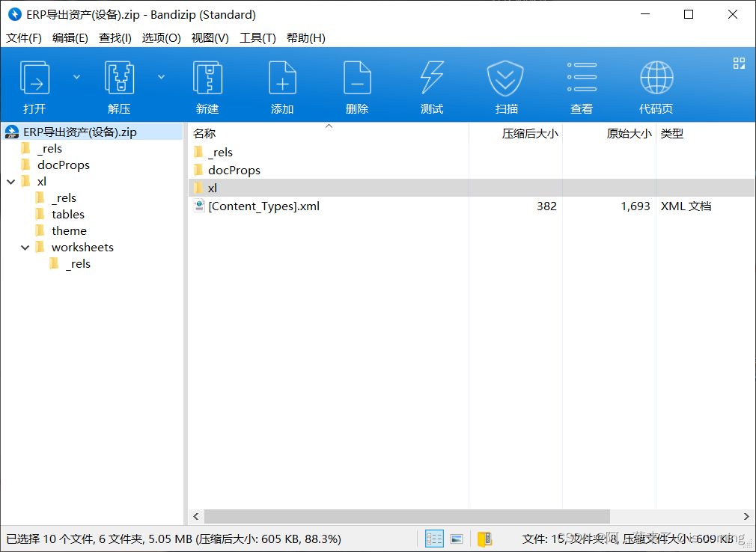Click horizontal scrollbar right arrow
Image resolution: width=756 pixels, height=552 pixels.
coord(746,516)
